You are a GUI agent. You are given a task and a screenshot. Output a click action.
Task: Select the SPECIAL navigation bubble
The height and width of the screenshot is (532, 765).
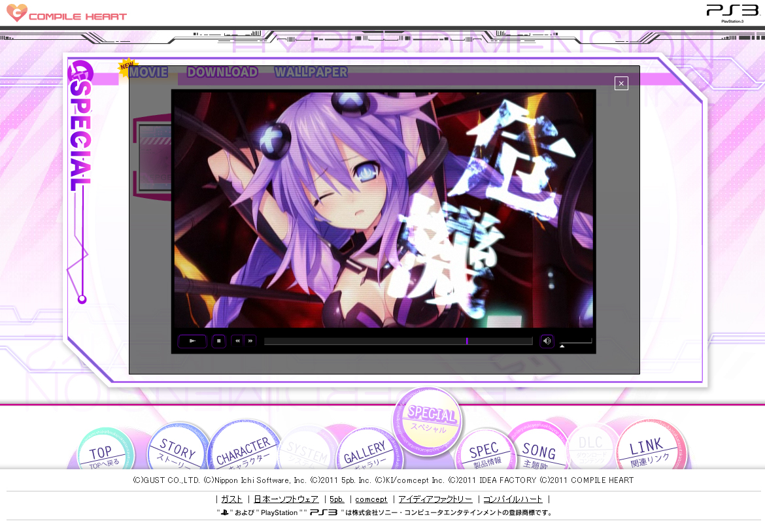click(428, 421)
